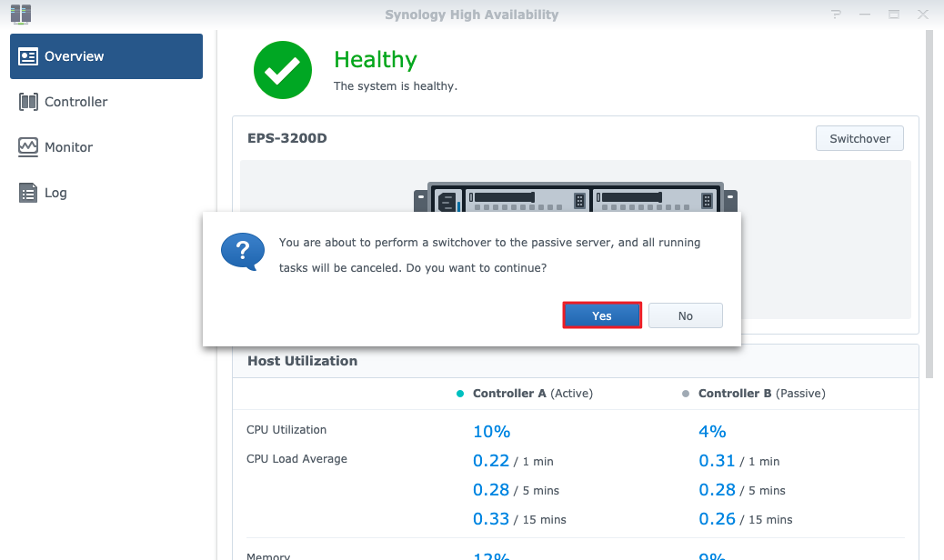Close the Synology High Availability window

[x=922, y=15]
